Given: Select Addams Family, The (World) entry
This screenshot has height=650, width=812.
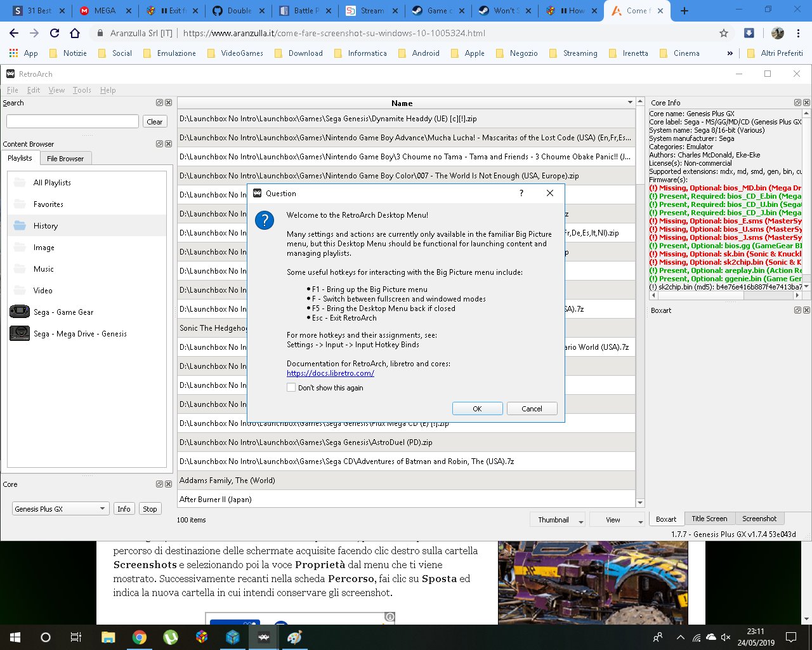Looking at the screenshot, I should coord(406,481).
